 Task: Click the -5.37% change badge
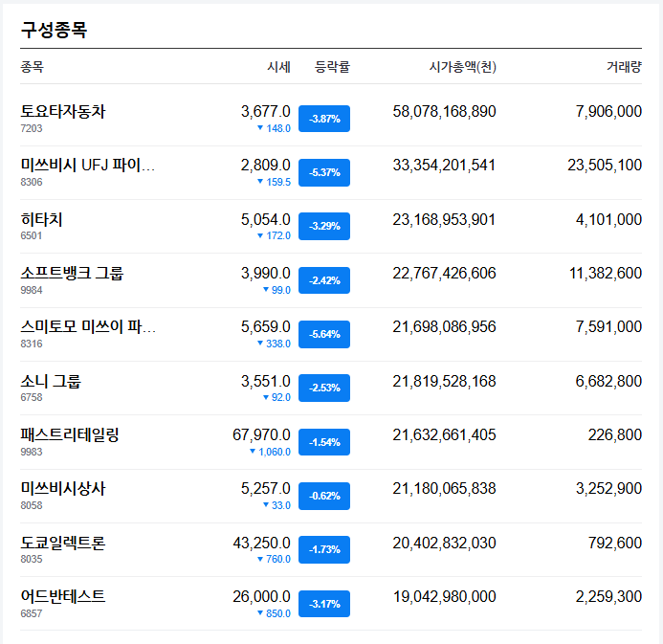(x=324, y=172)
